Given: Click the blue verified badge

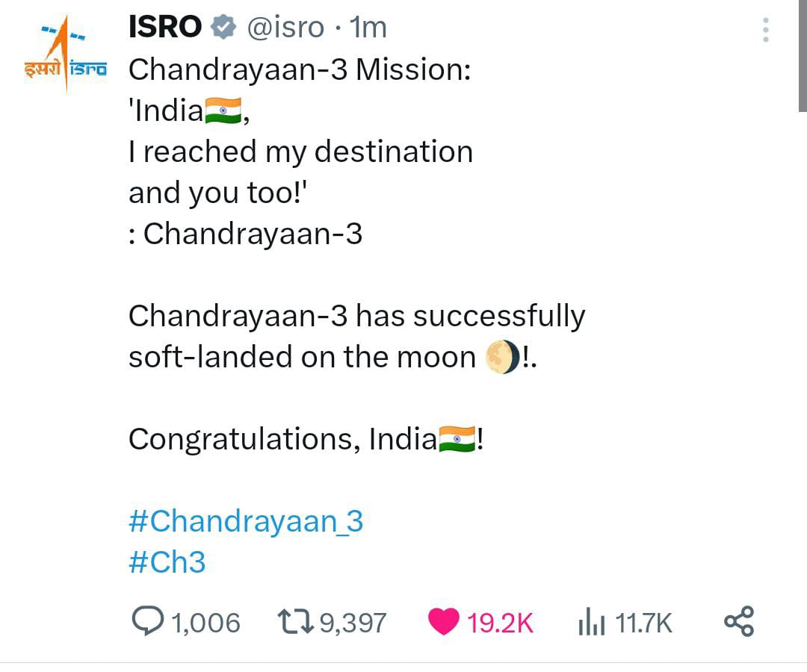Looking at the screenshot, I should pyautogui.click(x=223, y=28).
